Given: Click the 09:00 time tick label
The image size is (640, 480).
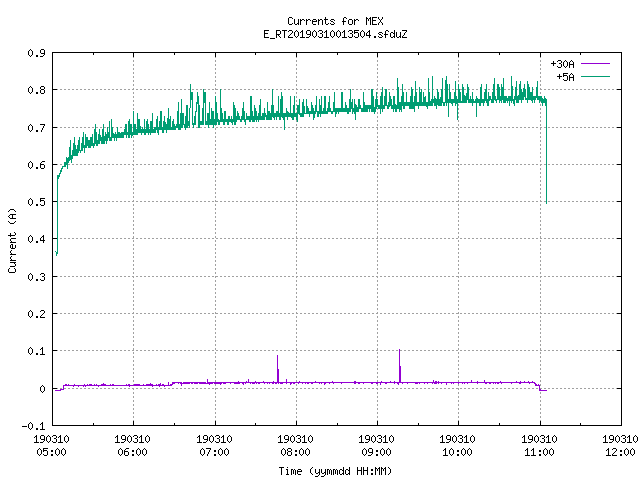Looking at the screenshot, I should point(376,452).
